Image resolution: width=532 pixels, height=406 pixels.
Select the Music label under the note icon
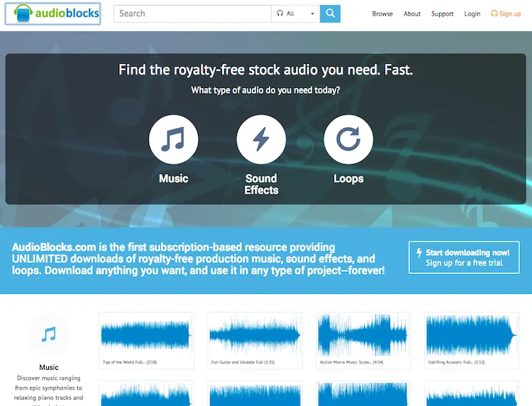pos(173,179)
